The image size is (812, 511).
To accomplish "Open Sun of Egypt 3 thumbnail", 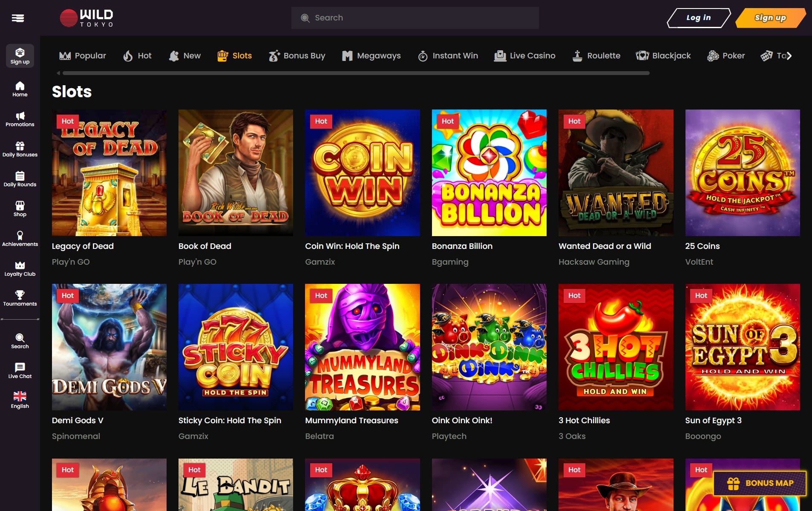I will point(743,347).
